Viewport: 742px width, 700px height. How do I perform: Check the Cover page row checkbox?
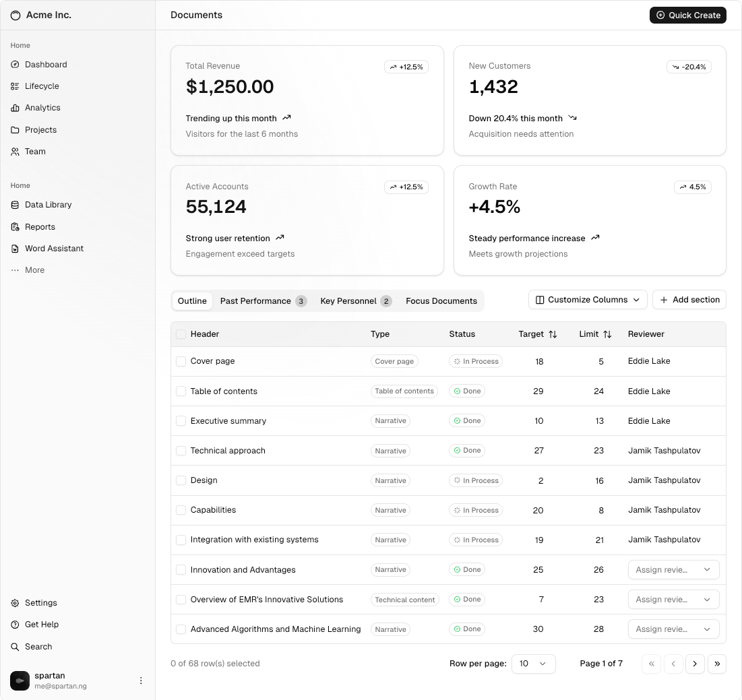tap(181, 362)
